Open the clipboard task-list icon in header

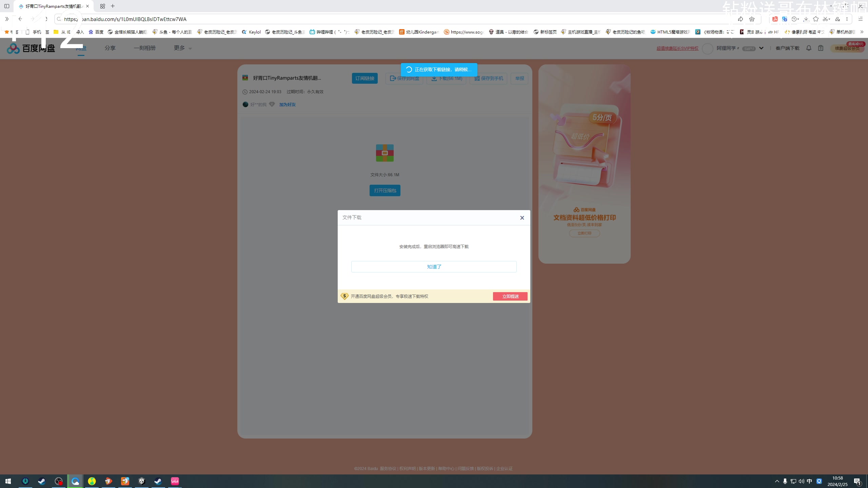point(821,48)
